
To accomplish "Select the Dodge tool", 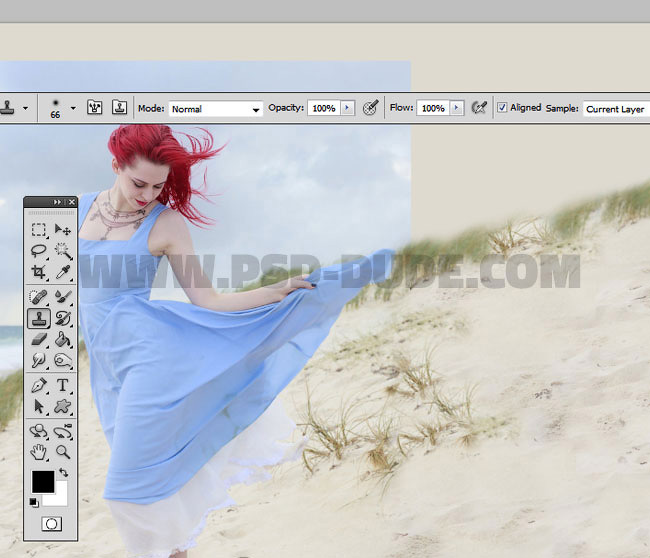I will [x=63, y=360].
